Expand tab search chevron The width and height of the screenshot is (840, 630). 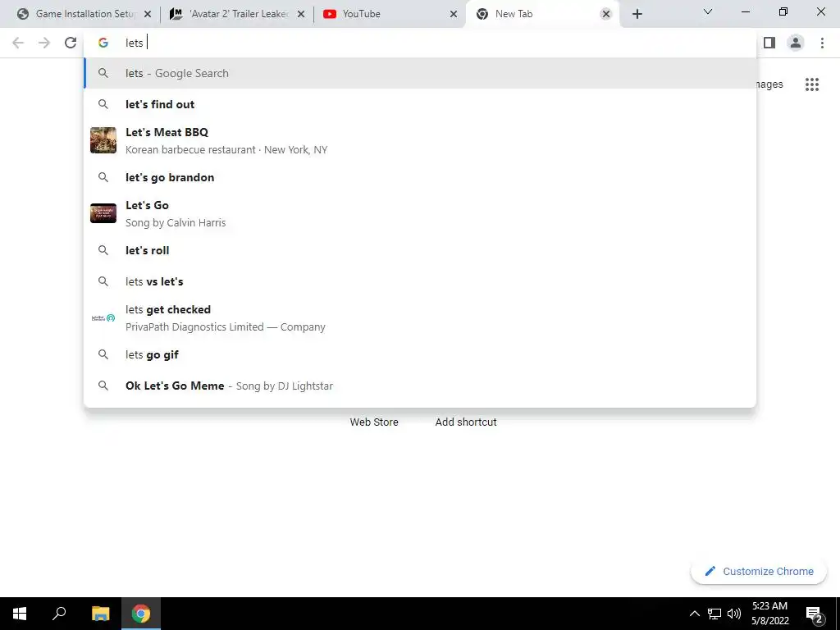tap(708, 11)
